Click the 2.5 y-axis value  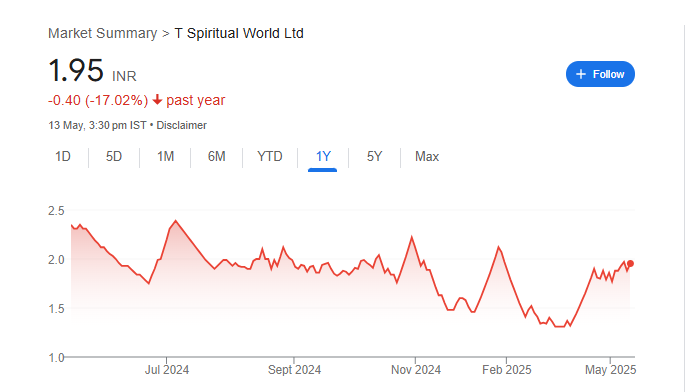pos(56,211)
